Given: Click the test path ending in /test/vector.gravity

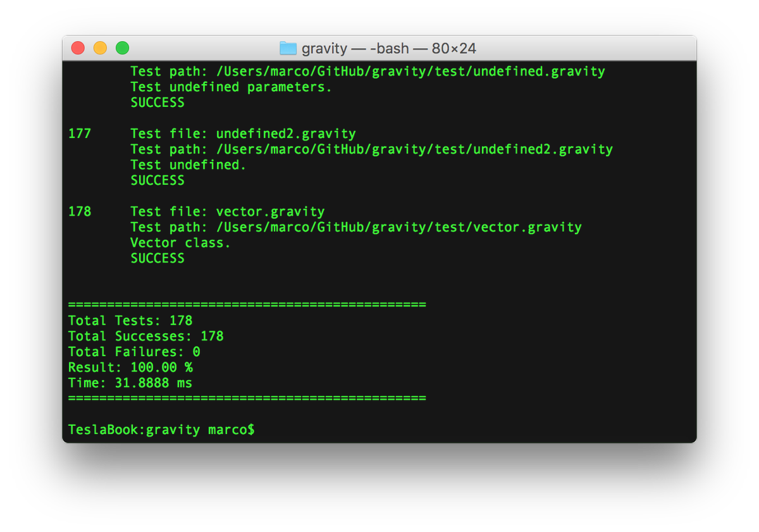Looking at the screenshot, I should (x=356, y=227).
